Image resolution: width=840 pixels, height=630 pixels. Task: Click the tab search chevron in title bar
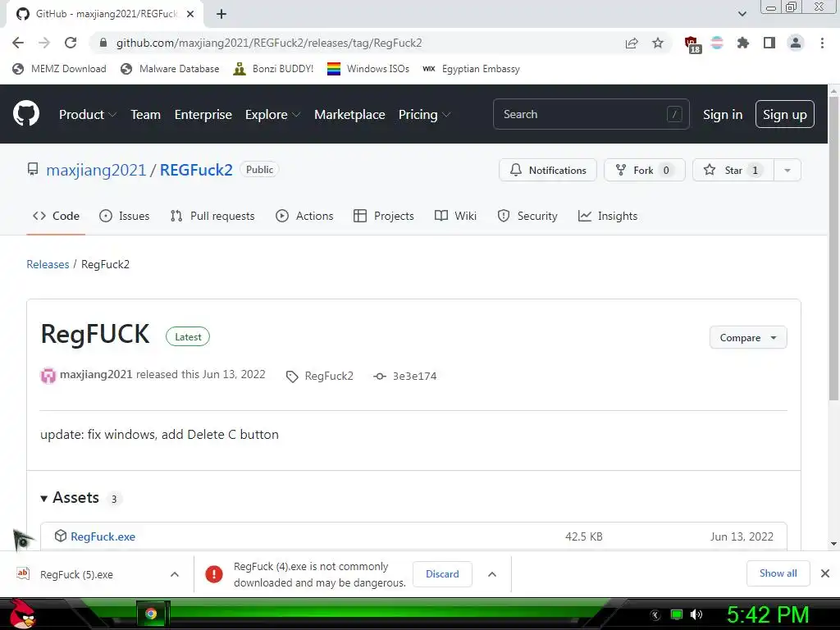pyautogui.click(x=742, y=14)
